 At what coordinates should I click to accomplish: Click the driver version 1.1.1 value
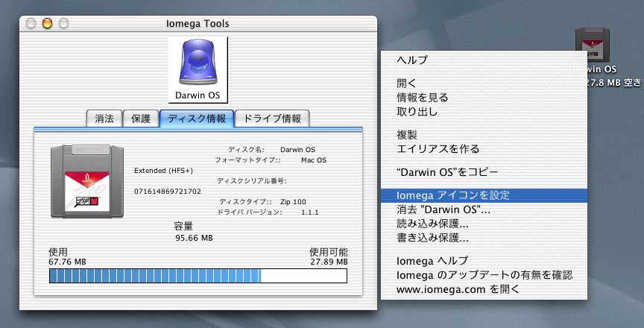tap(309, 212)
